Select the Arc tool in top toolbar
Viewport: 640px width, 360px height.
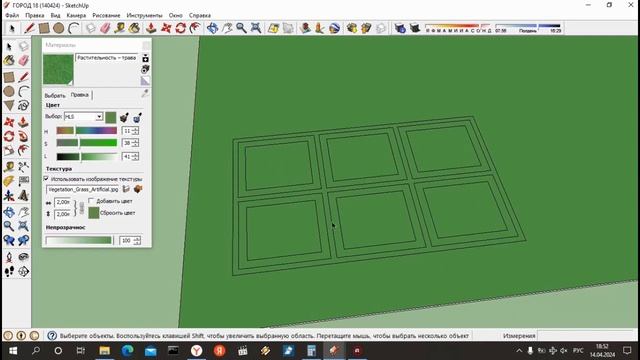[x=73, y=28]
